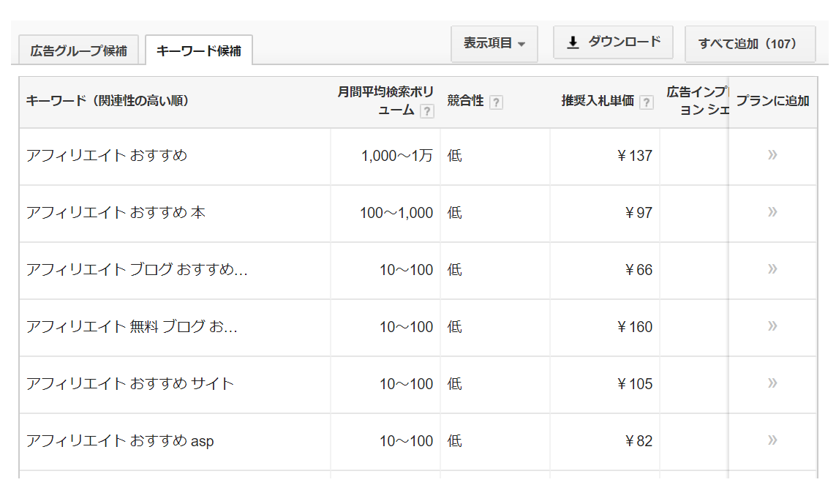Click bid value ￥82

639,441
